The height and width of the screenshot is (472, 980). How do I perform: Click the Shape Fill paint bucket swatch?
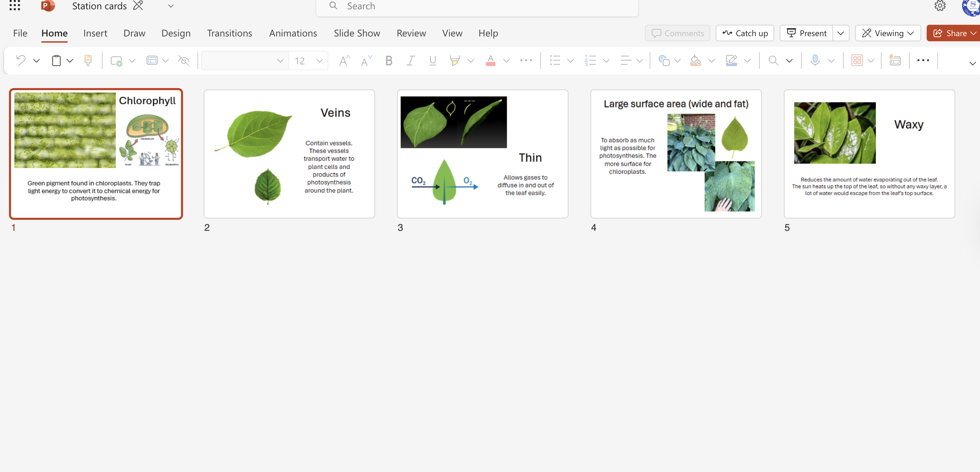pos(695,61)
